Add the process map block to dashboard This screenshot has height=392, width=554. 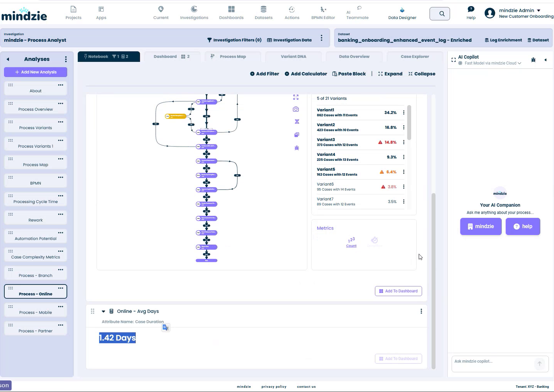pyautogui.click(x=398, y=291)
